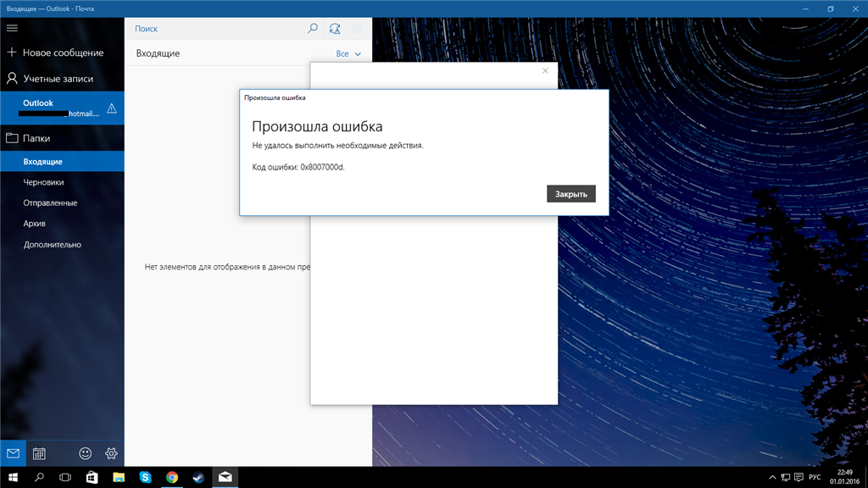The height and width of the screenshot is (488, 868).
Task: Open the hamburger menu in Mail sidebar
Action: (x=12, y=28)
